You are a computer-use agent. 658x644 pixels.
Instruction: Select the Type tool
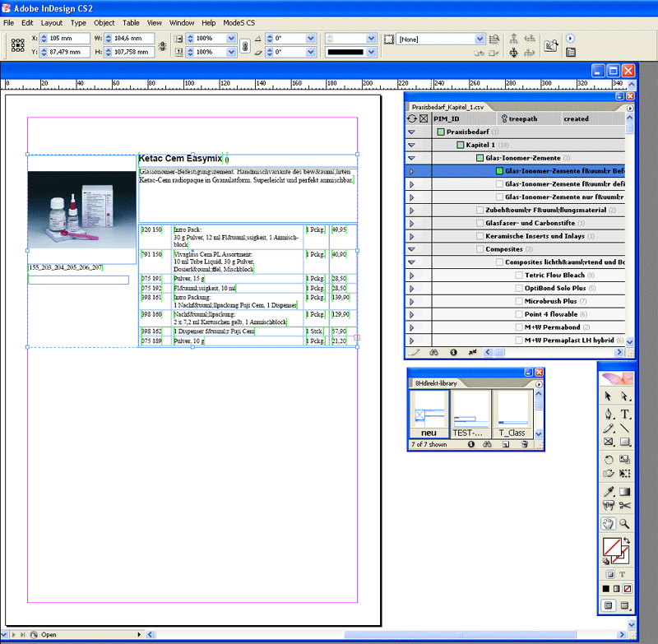[625, 414]
